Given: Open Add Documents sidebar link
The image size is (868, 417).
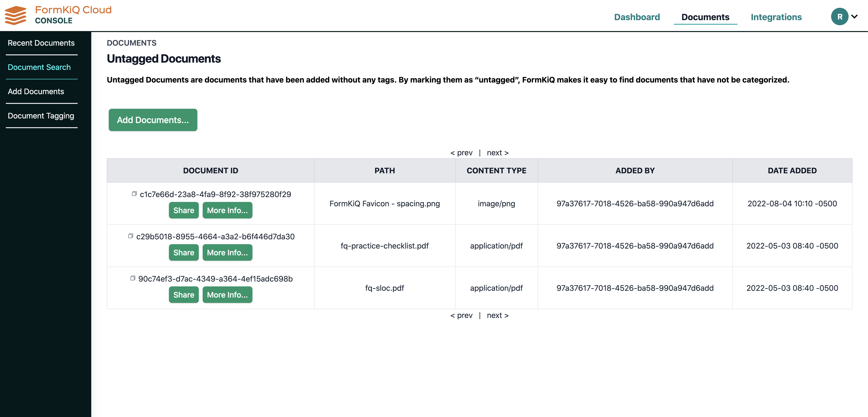Looking at the screenshot, I should pyautogui.click(x=36, y=91).
